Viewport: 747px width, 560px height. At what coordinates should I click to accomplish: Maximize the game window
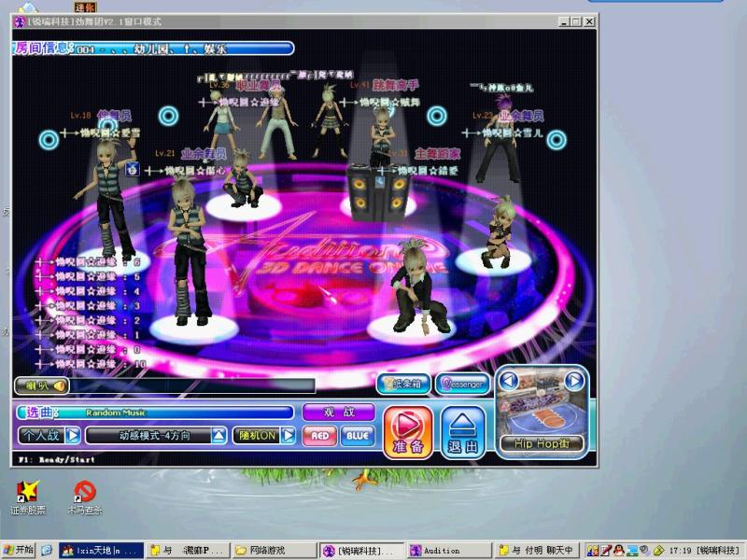[x=576, y=21]
